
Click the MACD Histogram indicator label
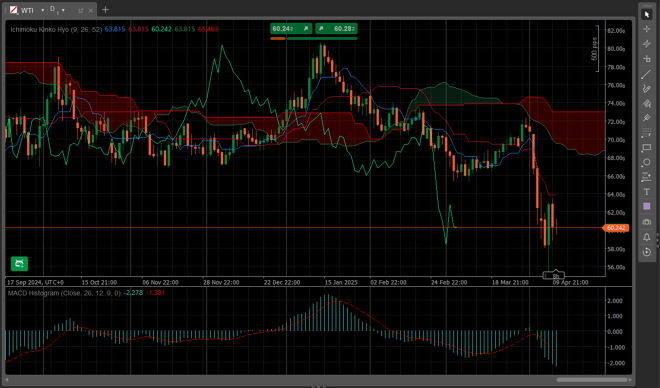[x=64, y=293]
